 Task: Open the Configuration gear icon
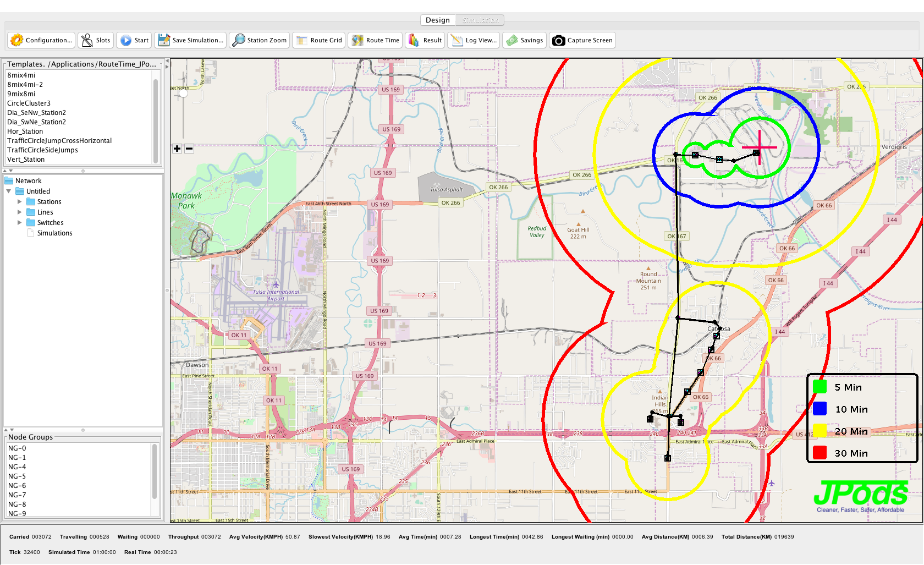[x=17, y=40]
